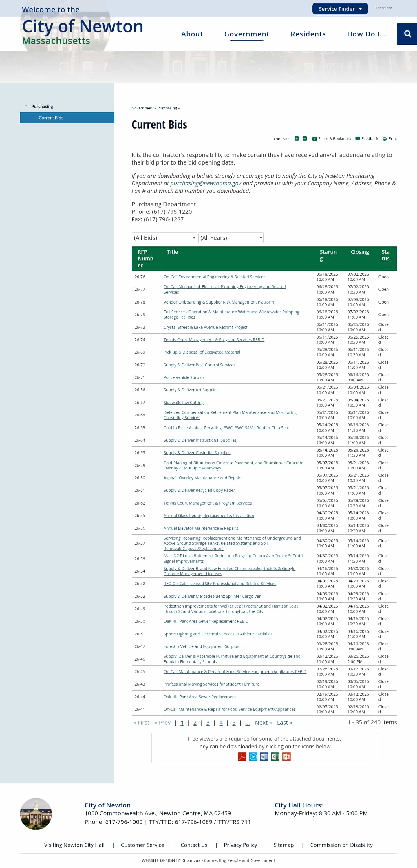Open the Print page link
This screenshot has height=868, width=417.
[392, 139]
